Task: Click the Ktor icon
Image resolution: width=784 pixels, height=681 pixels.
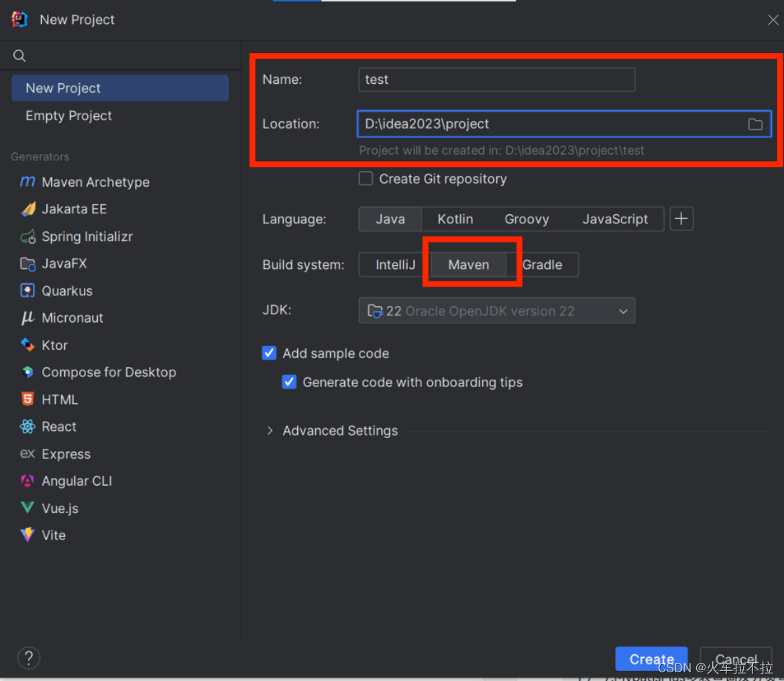Action: coord(27,345)
